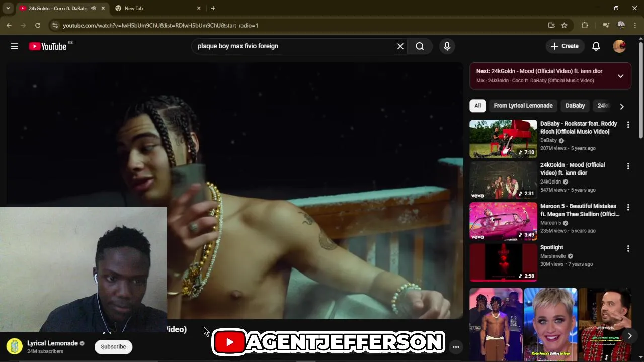Open the tab search dropdown
Viewport: 644px width, 362px height.
click(8, 8)
